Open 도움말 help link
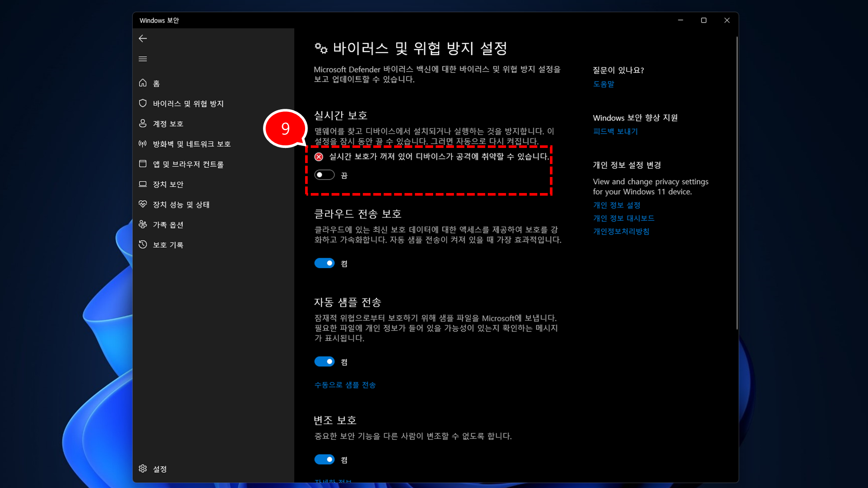The height and width of the screenshot is (488, 868). click(x=603, y=84)
